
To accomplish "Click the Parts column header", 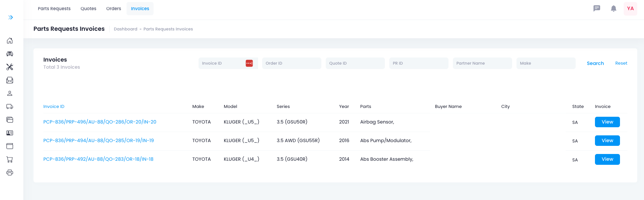I will point(366,107).
